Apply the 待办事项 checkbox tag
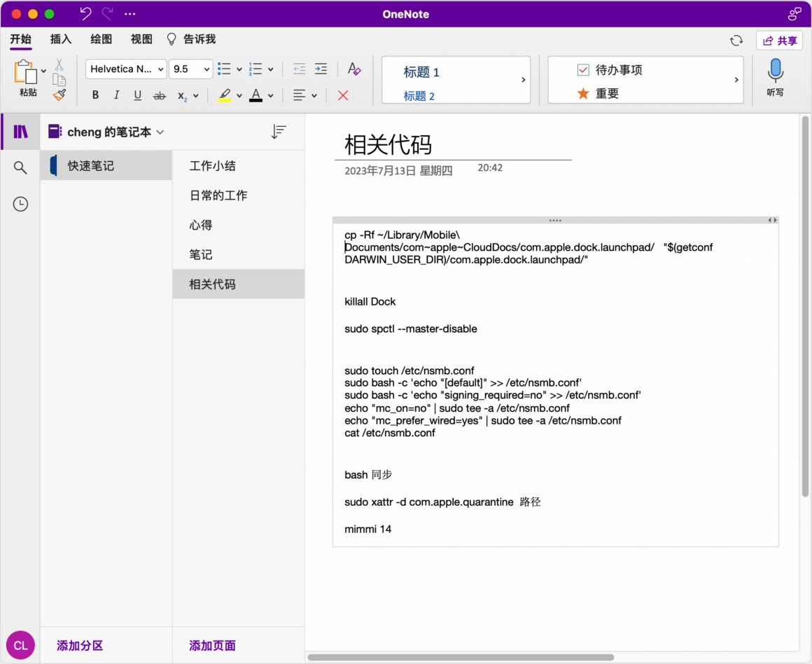The height and width of the screenshot is (664, 812). coord(610,69)
